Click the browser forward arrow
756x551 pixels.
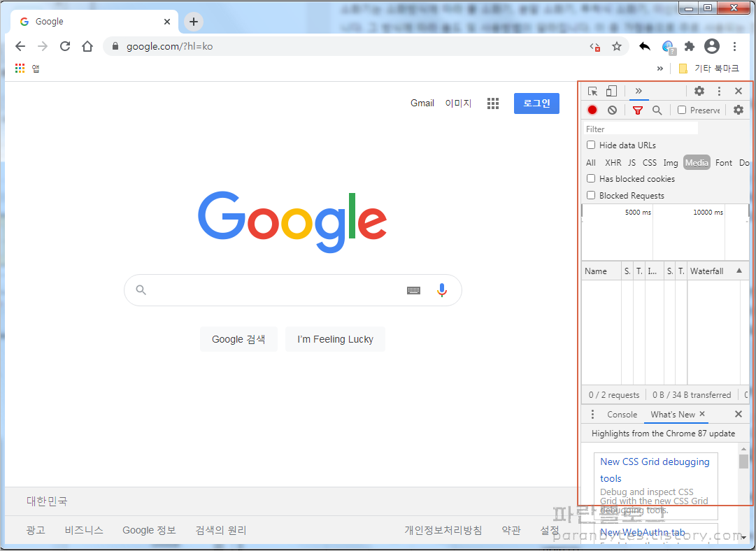point(43,46)
